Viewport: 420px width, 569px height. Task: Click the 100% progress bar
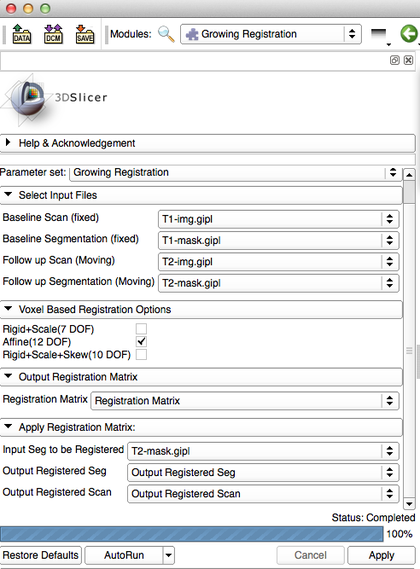(x=192, y=534)
